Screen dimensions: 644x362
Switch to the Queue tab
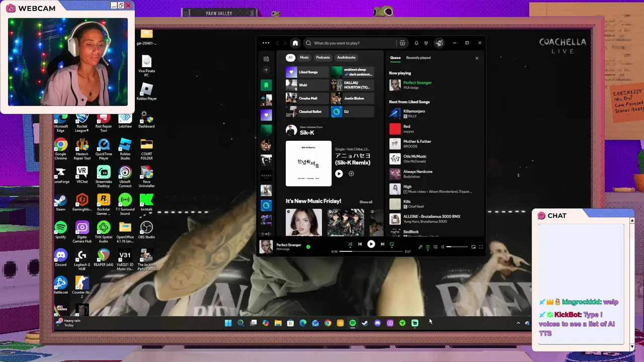pyautogui.click(x=395, y=58)
